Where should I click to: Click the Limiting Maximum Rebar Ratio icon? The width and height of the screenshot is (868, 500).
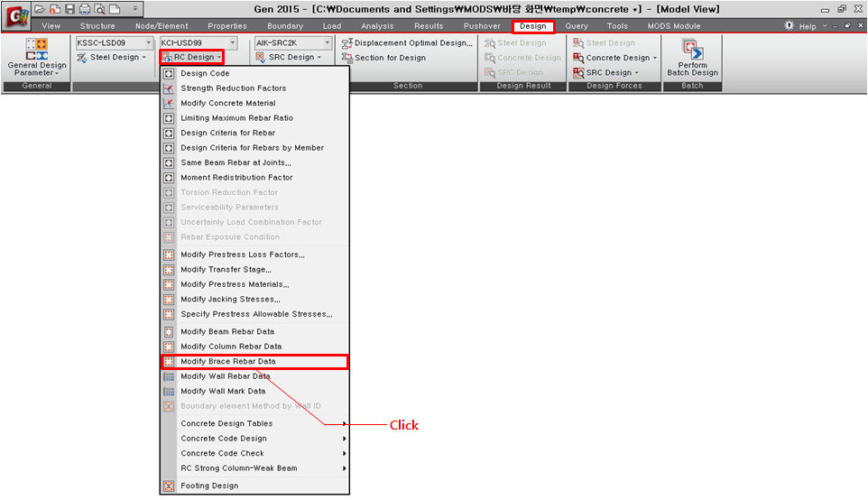(169, 118)
